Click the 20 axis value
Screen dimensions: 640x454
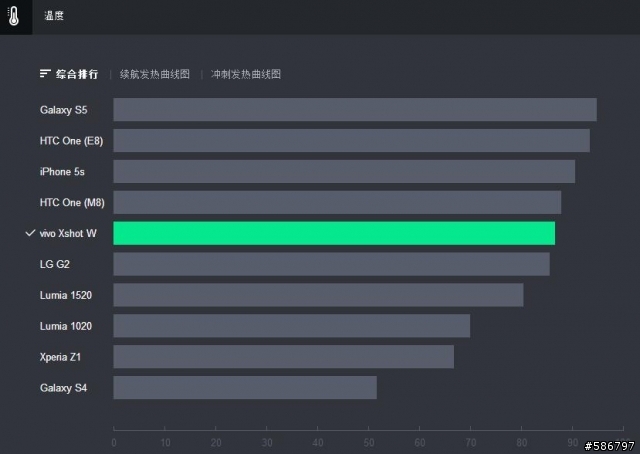216,443
